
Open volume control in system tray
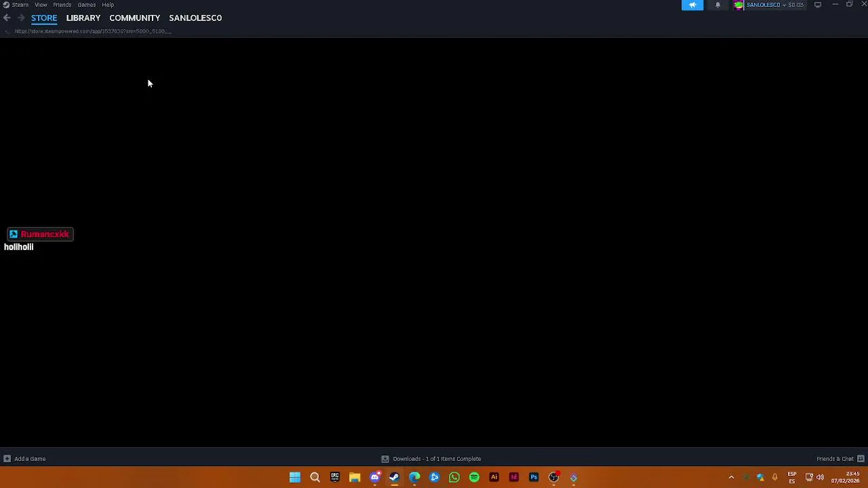(821, 478)
